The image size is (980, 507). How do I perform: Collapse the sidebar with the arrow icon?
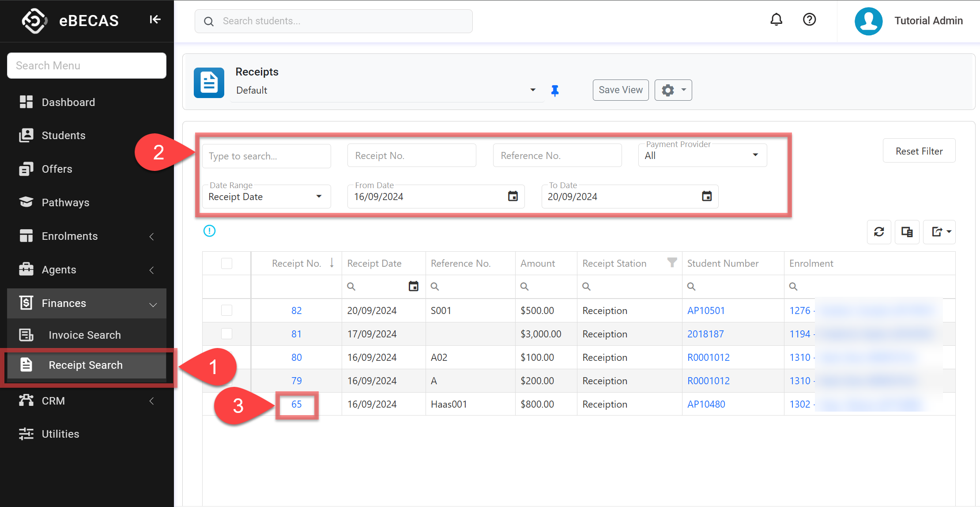(x=155, y=19)
